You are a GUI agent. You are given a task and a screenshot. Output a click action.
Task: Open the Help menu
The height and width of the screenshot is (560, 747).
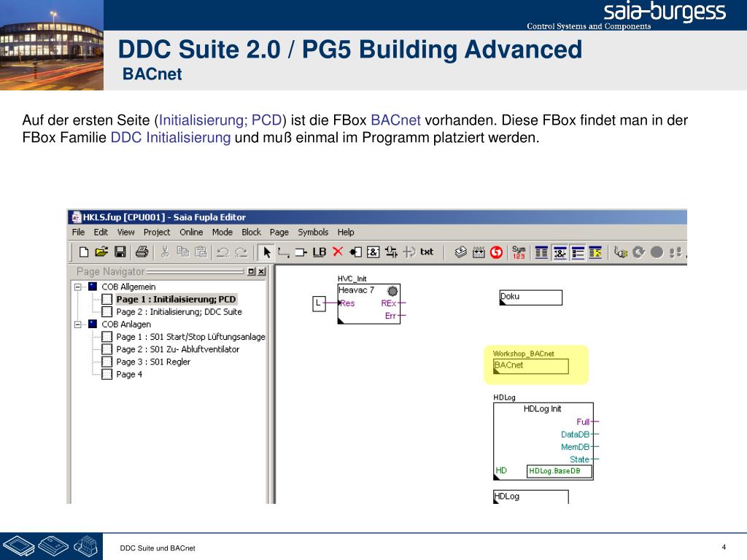click(346, 232)
